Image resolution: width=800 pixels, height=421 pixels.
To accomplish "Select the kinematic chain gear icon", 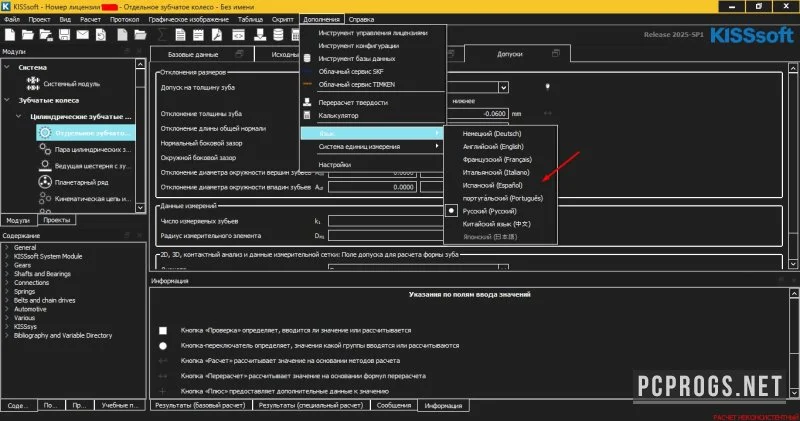I will [x=45, y=198].
